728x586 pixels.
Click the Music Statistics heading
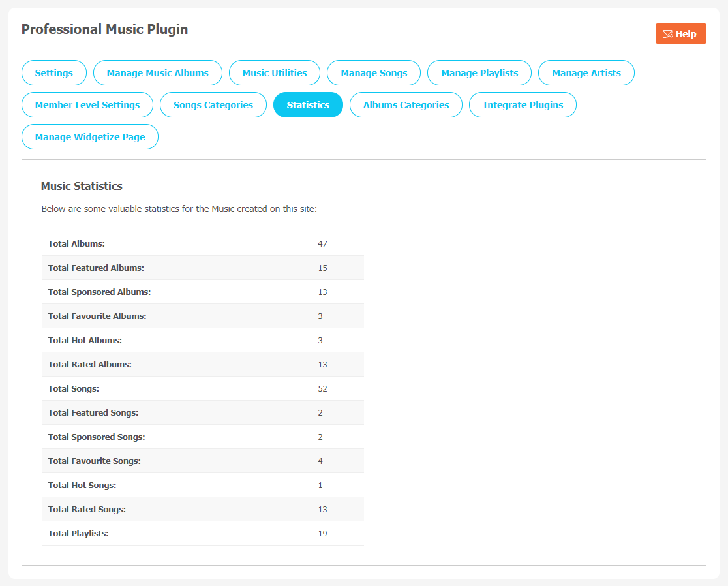click(x=82, y=186)
